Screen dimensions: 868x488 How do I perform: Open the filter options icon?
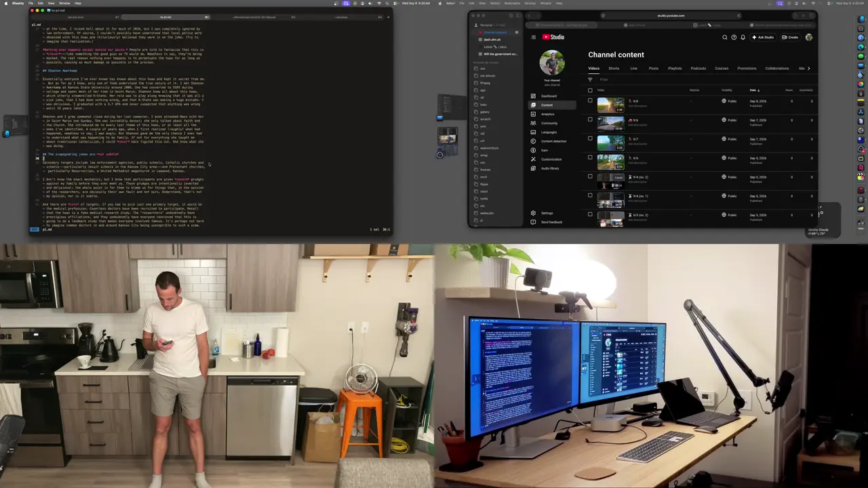590,79
